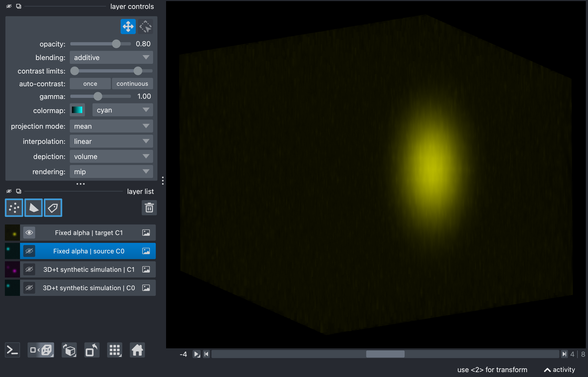Viewport: 588px width, 377px height.
Task: Play the axis animation
Action: (197, 354)
